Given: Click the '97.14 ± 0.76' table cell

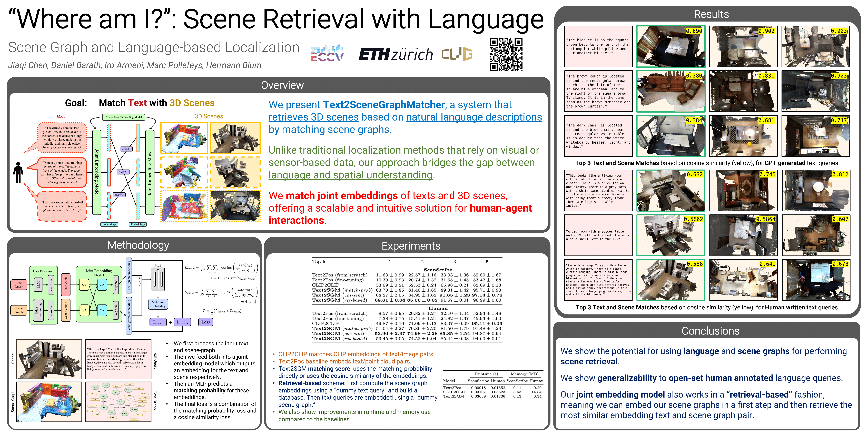Looking at the screenshot, I should click(x=487, y=295).
